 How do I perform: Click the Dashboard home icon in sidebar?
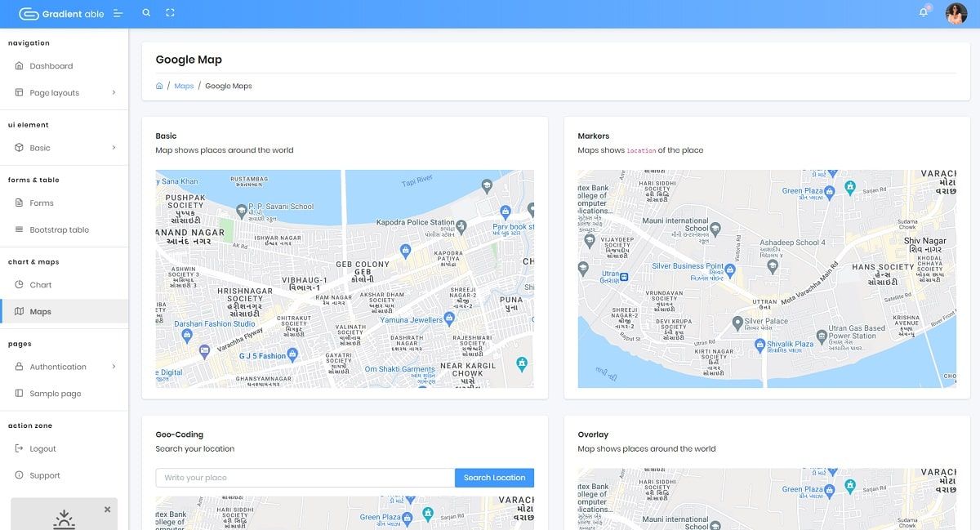[x=20, y=66]
